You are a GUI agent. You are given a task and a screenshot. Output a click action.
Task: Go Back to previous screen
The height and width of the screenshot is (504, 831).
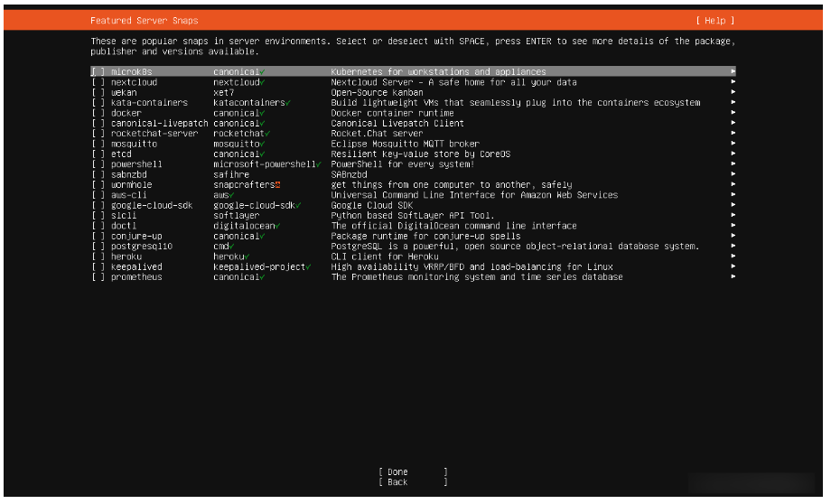tap(397, 482)
